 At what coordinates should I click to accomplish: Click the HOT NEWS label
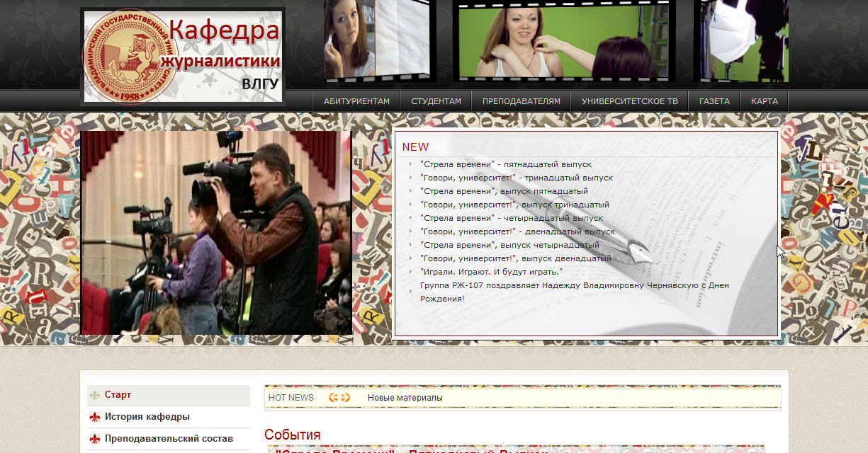(291, 398)
